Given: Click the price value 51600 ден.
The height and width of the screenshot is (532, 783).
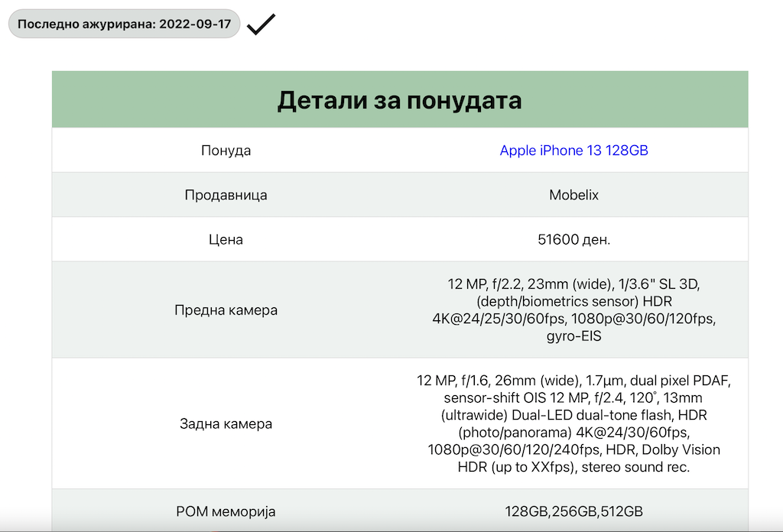Looking at the screenshot, I should tap(573, 239).
